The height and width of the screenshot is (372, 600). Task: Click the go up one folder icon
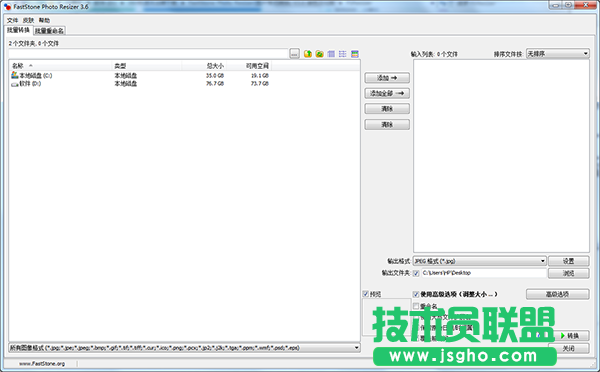tap(308, 54)
